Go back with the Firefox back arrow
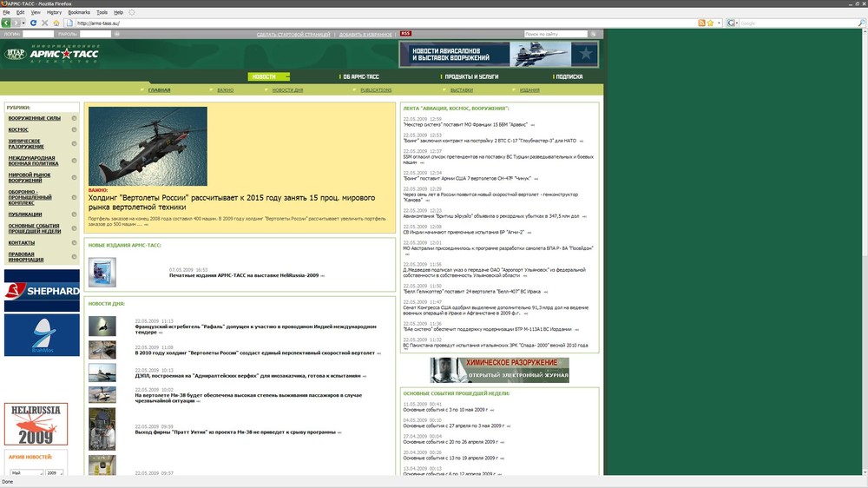The image size is (868, 488). tap(5, 23)
